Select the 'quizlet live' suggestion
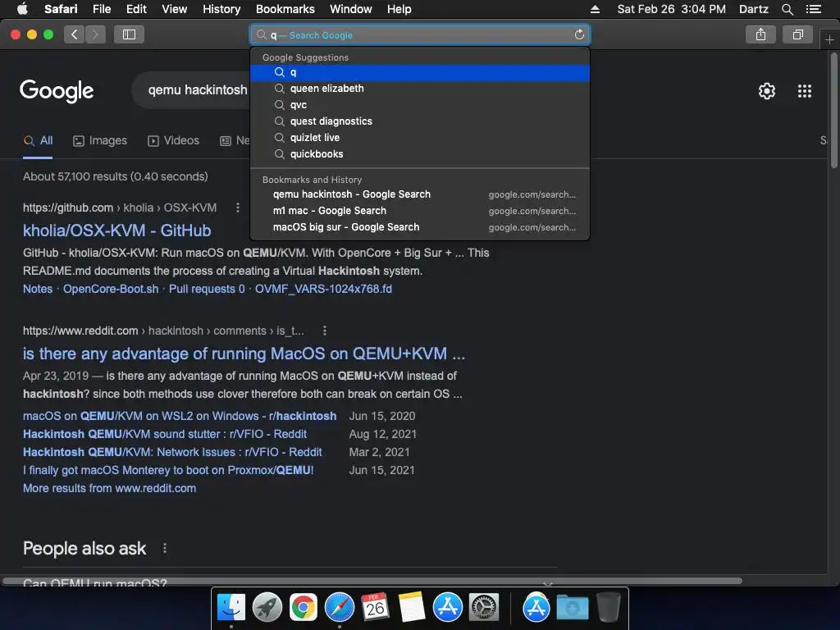The image size is (840, 630). click(420, 138)
